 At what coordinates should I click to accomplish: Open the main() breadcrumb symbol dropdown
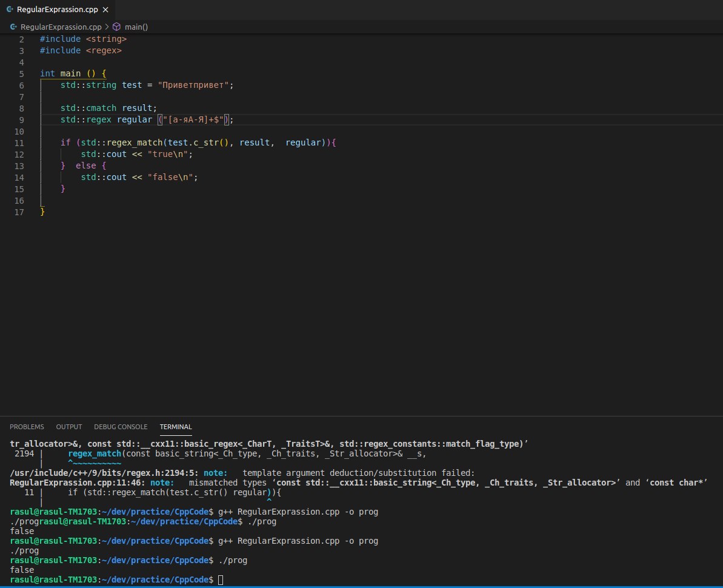136,27
